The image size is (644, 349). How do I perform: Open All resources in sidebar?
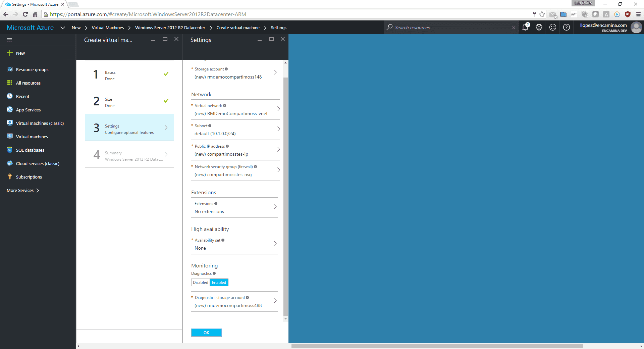[38, 83]
